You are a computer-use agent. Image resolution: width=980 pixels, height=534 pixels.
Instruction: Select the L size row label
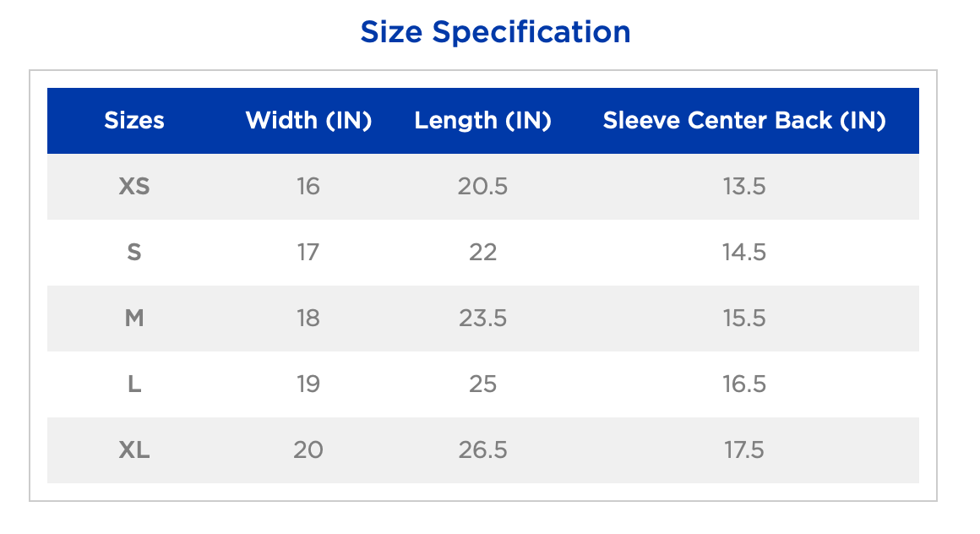click(134, 384)
